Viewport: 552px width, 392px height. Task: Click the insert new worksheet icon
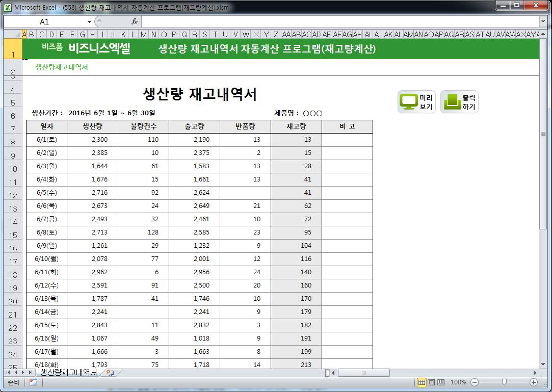[x=110, y=372]
